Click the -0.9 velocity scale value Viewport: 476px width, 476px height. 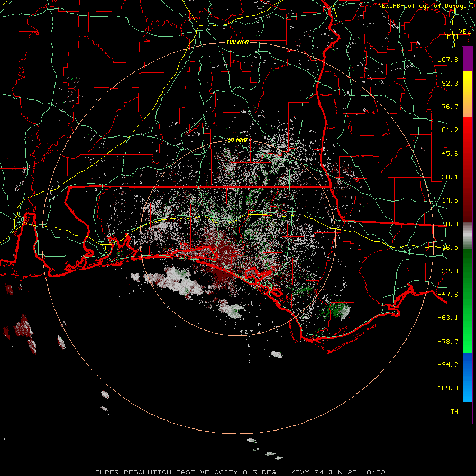click(x=450, y=224)
